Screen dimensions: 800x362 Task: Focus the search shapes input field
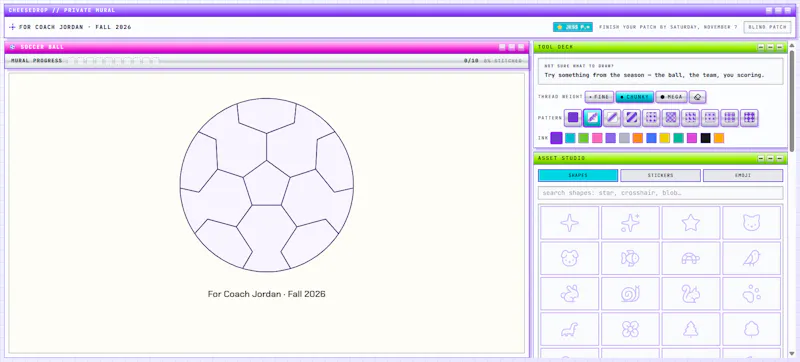(x=660, y=193)
